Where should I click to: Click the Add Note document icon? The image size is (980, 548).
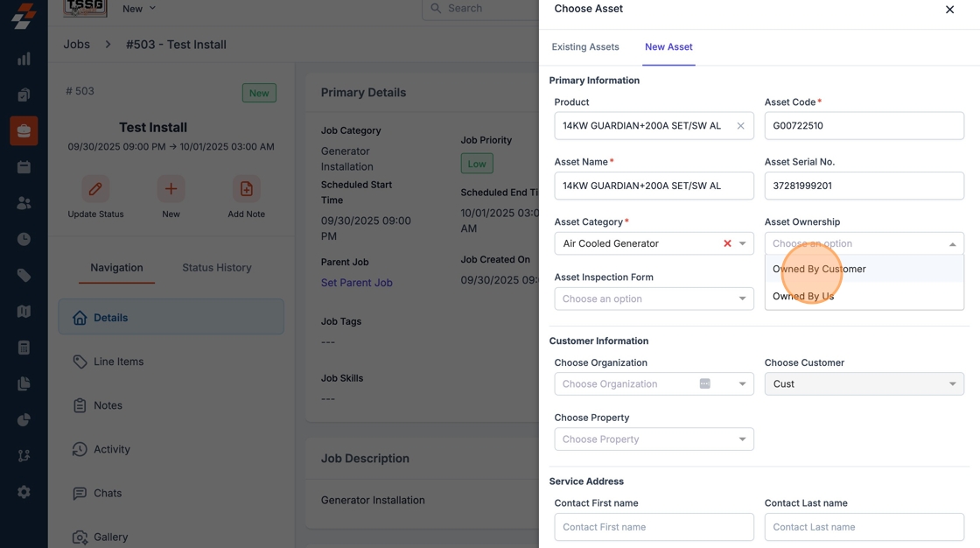[x=246, y=188]
